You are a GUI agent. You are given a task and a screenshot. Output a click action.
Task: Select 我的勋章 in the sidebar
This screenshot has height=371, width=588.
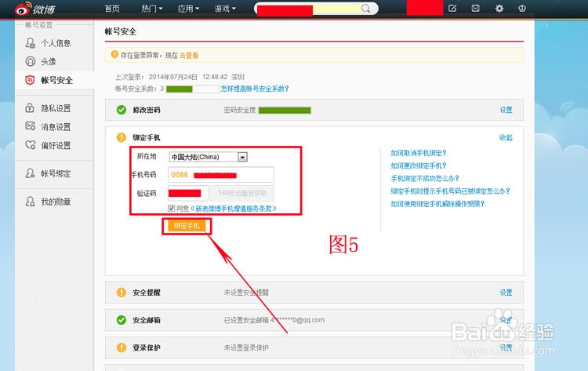pos(56,202)
